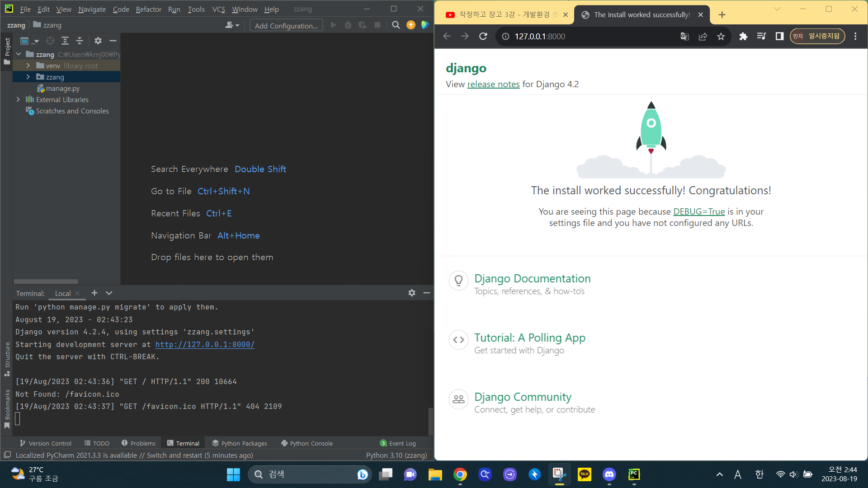Toggle tool window quick access icon in status bar

(x=7, y=455)
